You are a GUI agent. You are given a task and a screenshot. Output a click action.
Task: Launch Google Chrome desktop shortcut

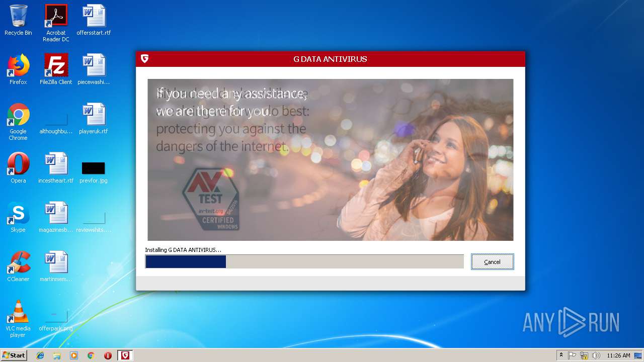pos(18,122)
